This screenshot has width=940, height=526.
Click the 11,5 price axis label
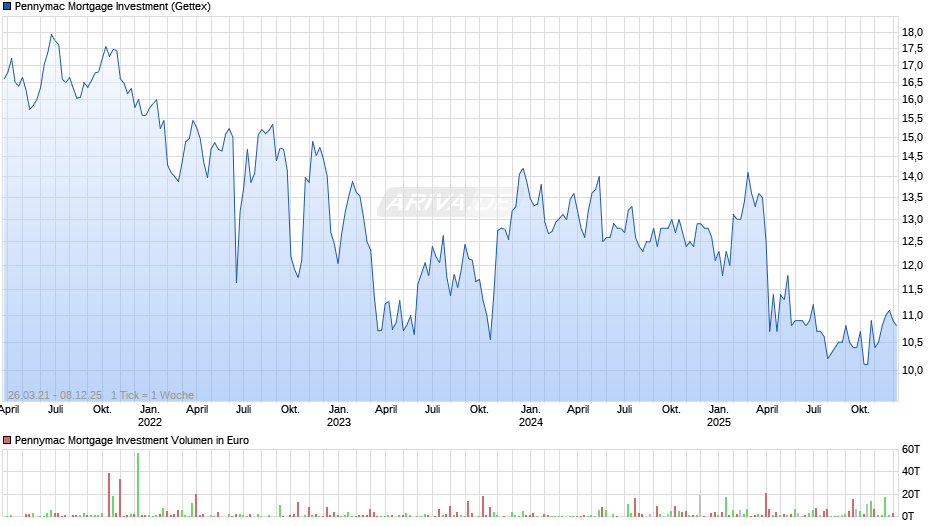(x=912, y=290)
